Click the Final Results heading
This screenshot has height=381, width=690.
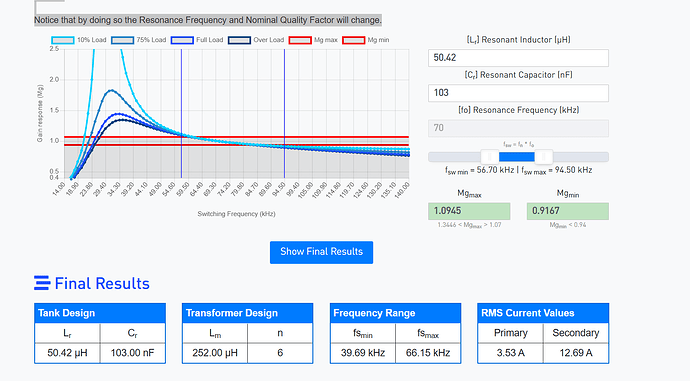pyautogui.click(x=102, y=283)
